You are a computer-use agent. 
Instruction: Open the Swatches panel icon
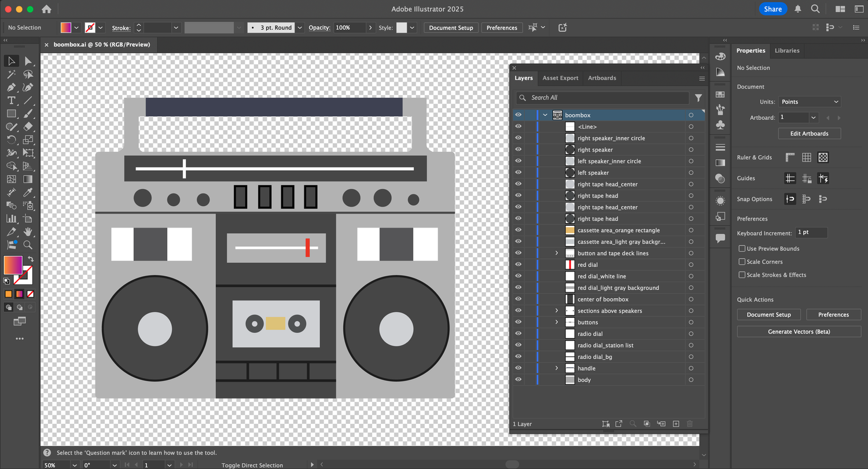click(x=720, y=94)
